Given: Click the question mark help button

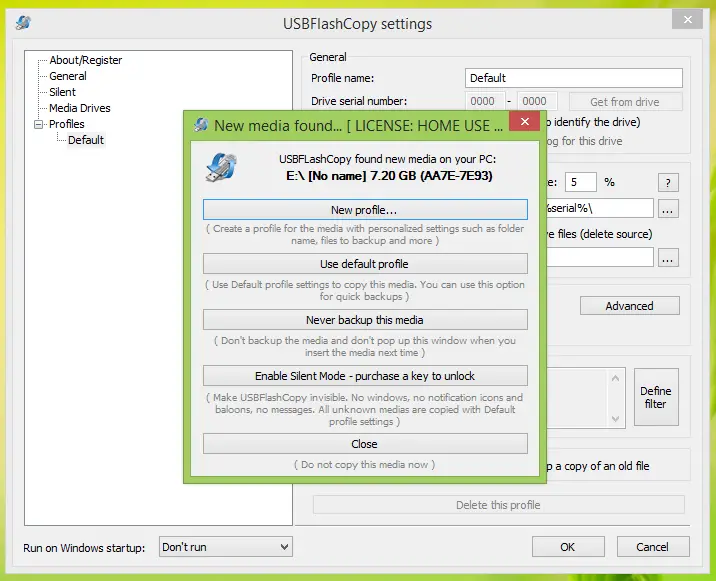Looking at the screenshot, I should pyautogui.click(x=668, y=183).
